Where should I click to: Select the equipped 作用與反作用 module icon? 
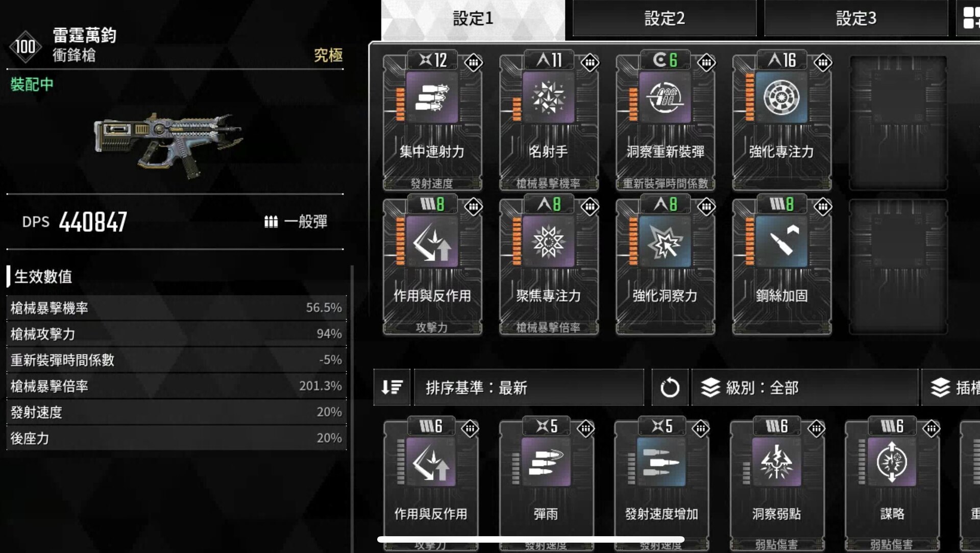click(x=432, y=242)
